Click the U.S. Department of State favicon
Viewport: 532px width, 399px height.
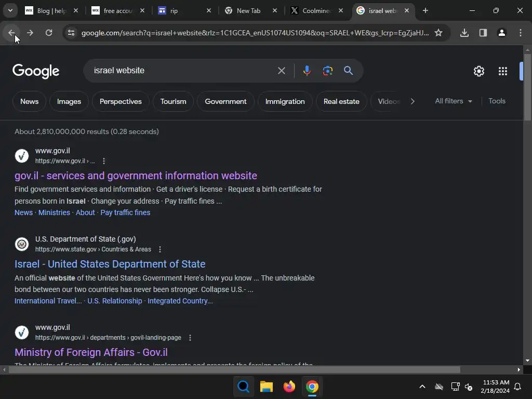coord(22,244)
